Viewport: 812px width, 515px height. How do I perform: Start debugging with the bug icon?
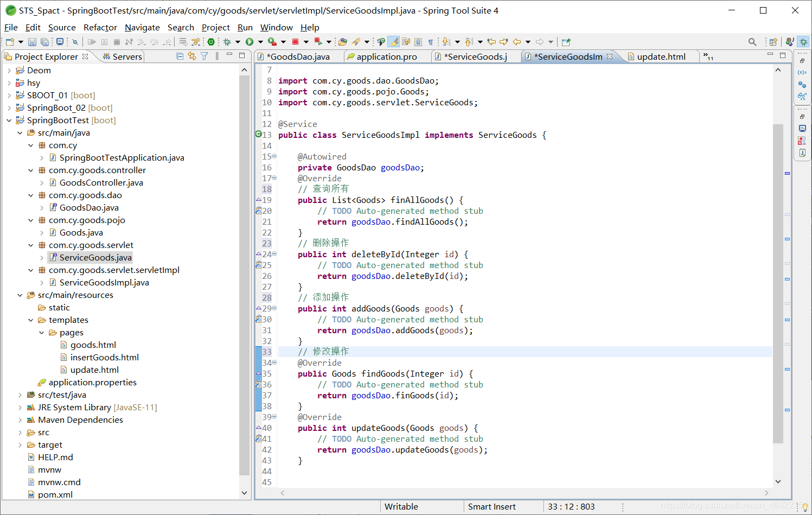tap(227, 42)
